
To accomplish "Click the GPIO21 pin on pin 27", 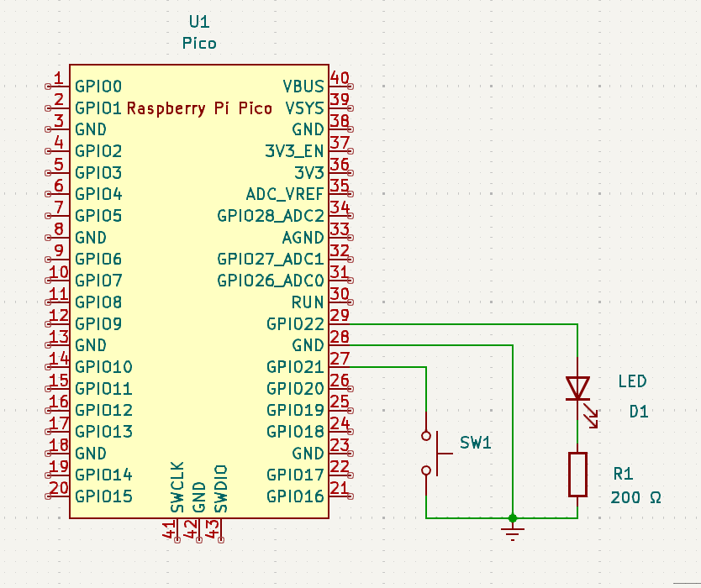I will pos(340,367).
